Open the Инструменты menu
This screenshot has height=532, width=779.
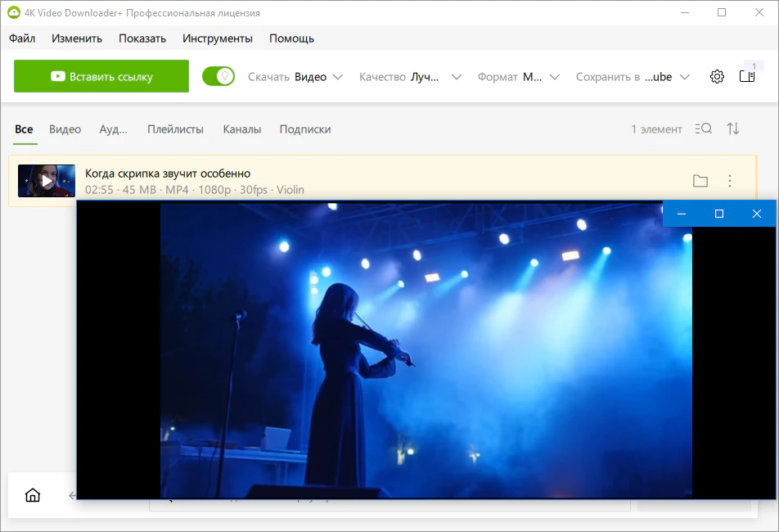tap(217, 38)
